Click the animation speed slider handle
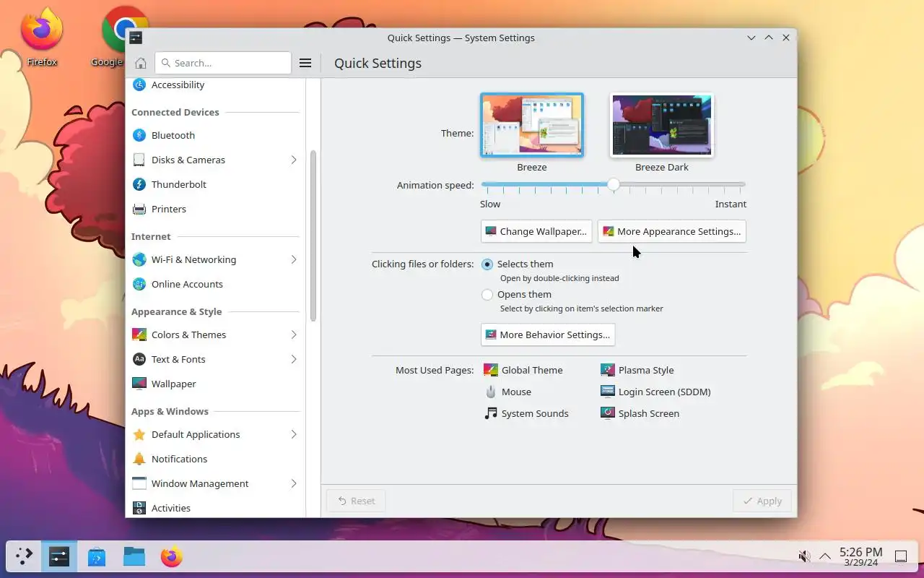The width and height of the screenshot is (924, 578). (614, 184)
